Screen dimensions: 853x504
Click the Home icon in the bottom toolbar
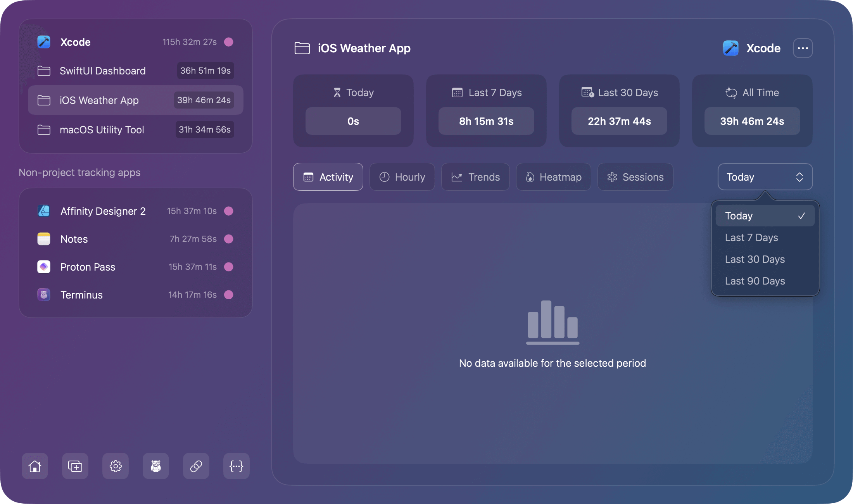[x=35, y=466]
